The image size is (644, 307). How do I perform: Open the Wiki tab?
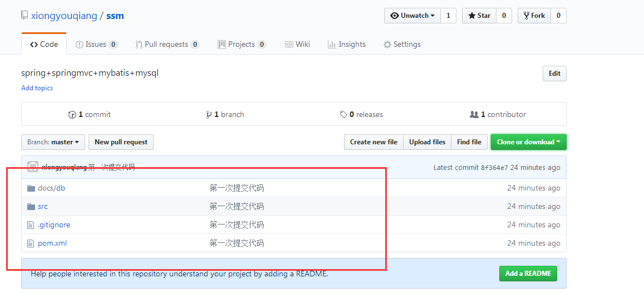click(x=297, y=45)
